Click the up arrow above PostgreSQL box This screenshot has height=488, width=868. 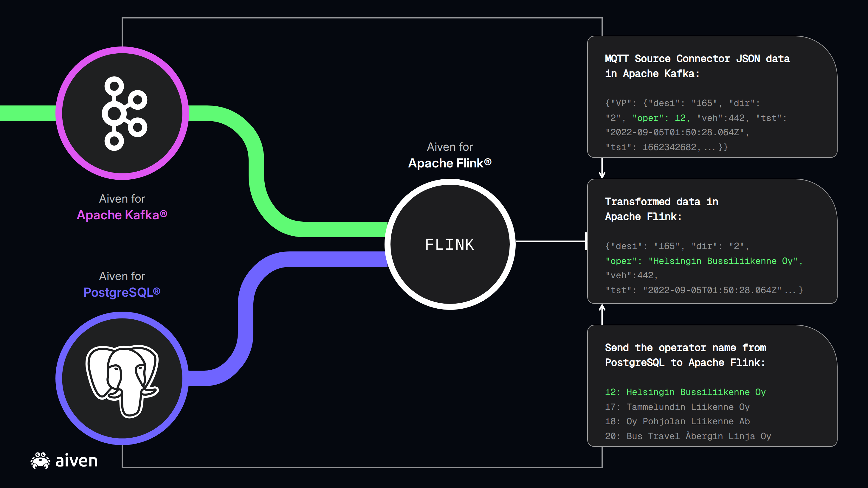[x=602, y=315]
